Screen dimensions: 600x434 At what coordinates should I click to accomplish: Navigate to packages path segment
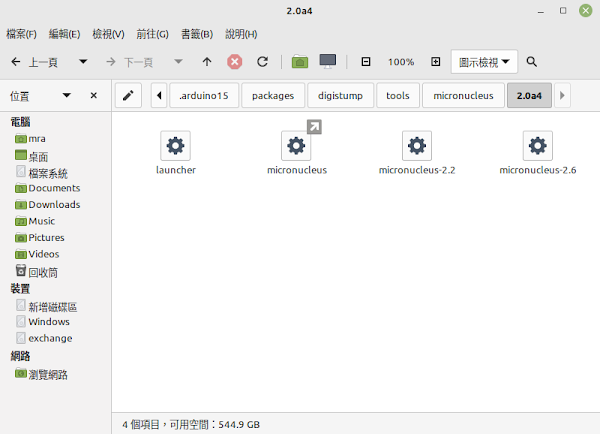coord(273,95)
